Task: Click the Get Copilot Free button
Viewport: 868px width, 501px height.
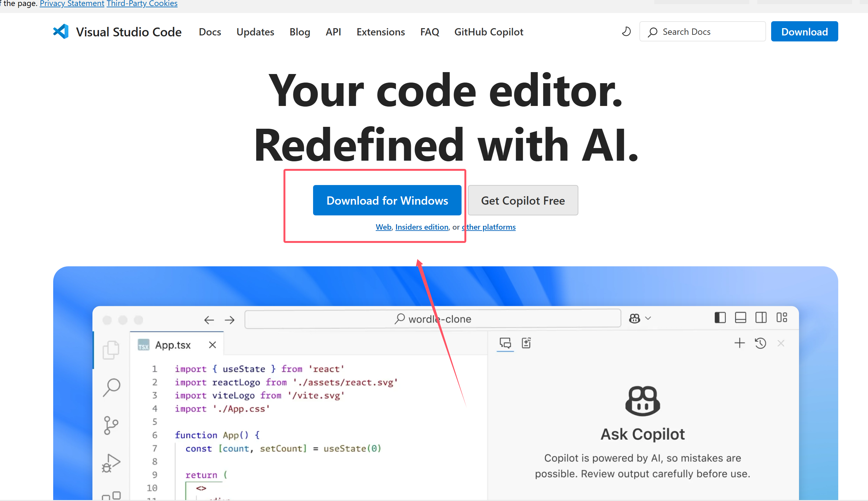Action: tap(523, 200)
